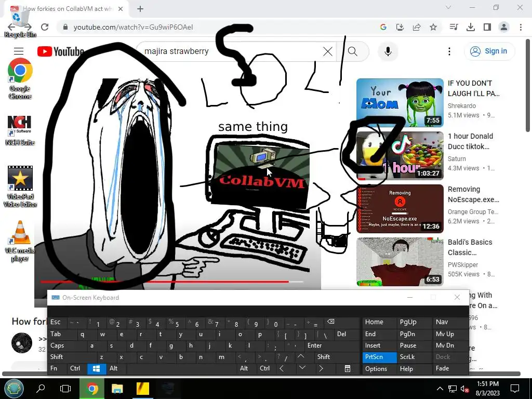Toggle ScrLk key on On-Screen Keyboard

pyautogui.click(x=415, y=357)
